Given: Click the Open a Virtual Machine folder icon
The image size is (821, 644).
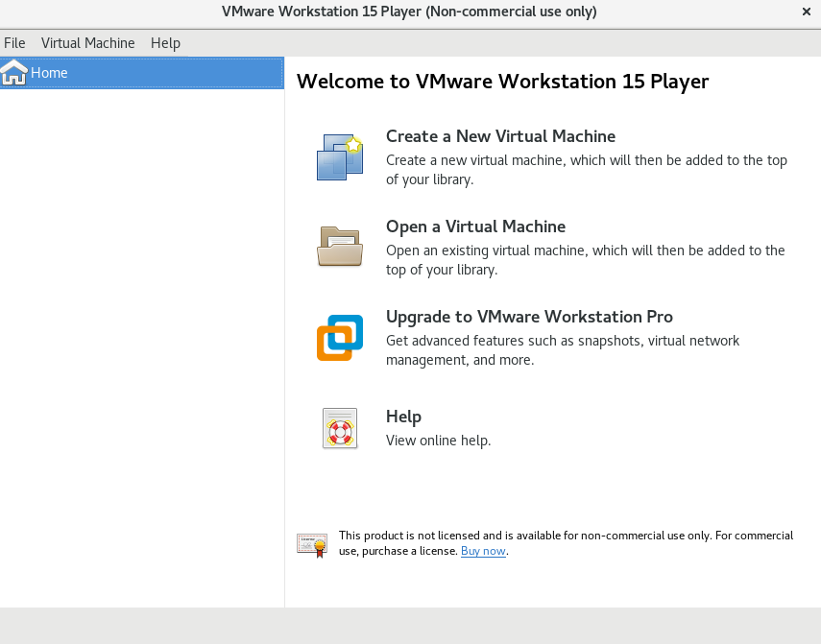Looking at the screenshot, I should [340, 247].
